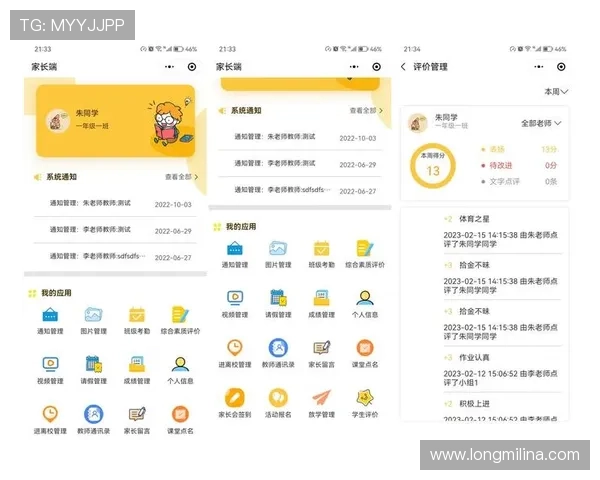The width and height of the screenshot is (600, 480).
Task: Open 2022-06-29 notification on middle screen
Action: click(300, 163)
